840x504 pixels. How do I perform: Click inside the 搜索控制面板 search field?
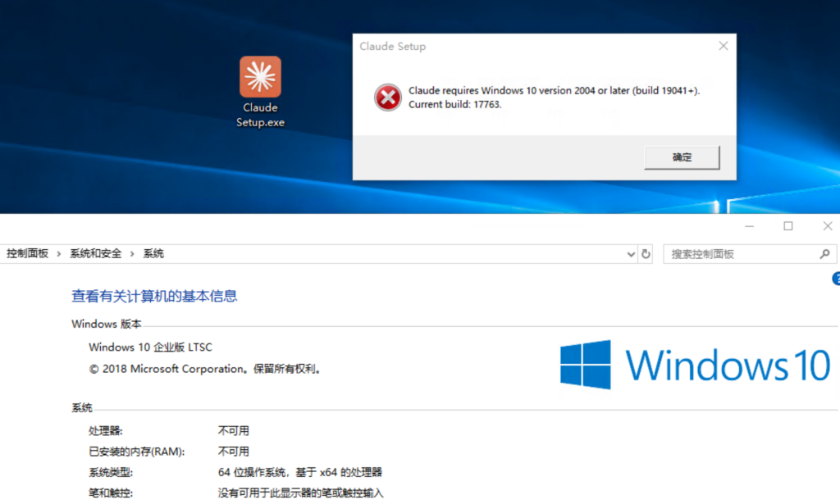pyautogui.click(x=738, y=253)
